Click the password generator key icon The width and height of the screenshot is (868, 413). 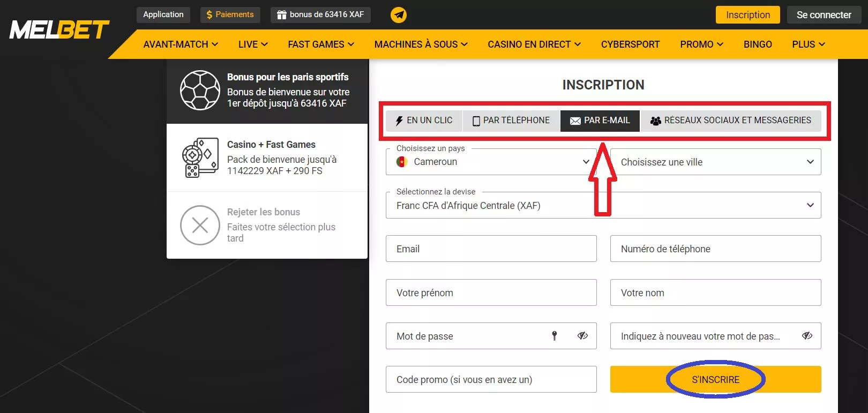click(555, 336)
